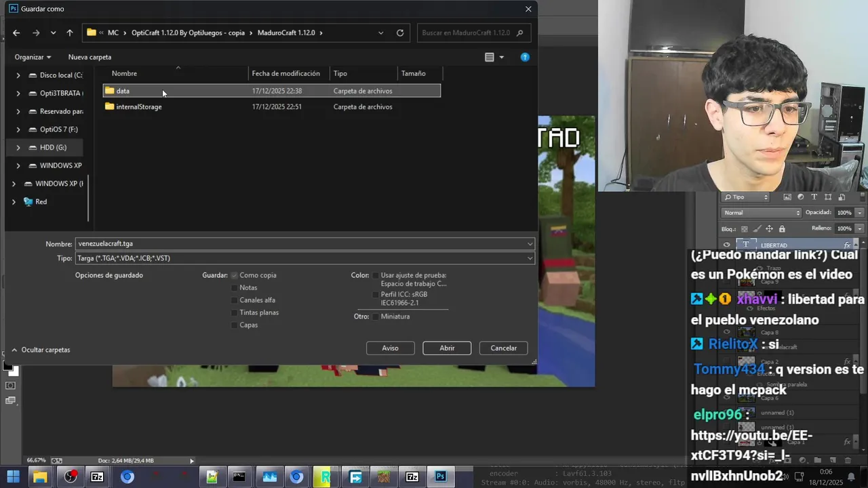Open the Tipo file format dropdown
This screenshot has height=488, width=868.
(x=530, y=258)
